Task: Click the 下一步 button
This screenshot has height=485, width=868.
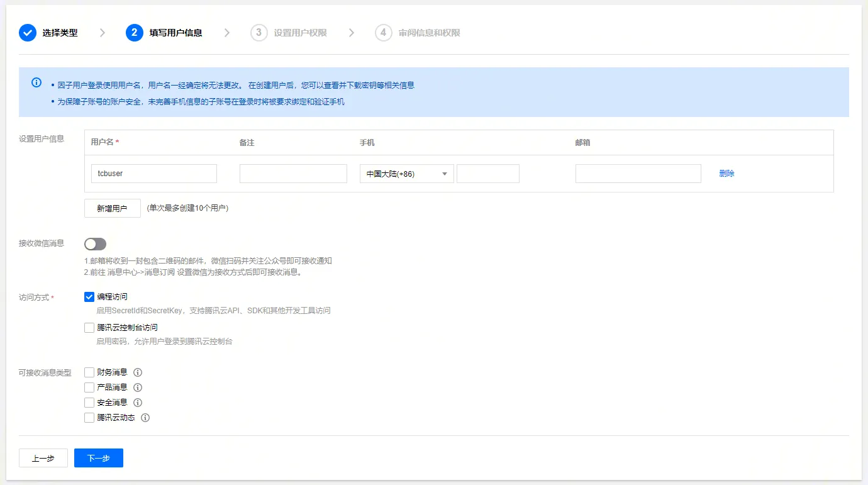Action: click(x=99, y=458)
